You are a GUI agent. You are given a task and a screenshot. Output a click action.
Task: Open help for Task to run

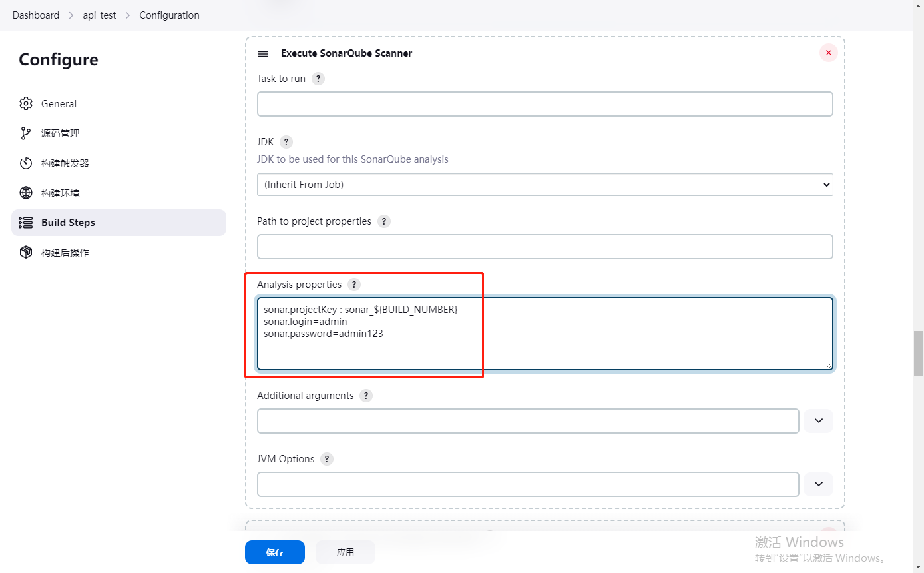(318, 79)
